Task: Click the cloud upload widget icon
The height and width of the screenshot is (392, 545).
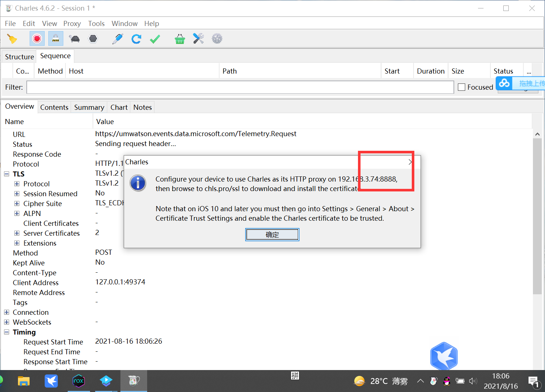Action: click(x=504, y=83)
